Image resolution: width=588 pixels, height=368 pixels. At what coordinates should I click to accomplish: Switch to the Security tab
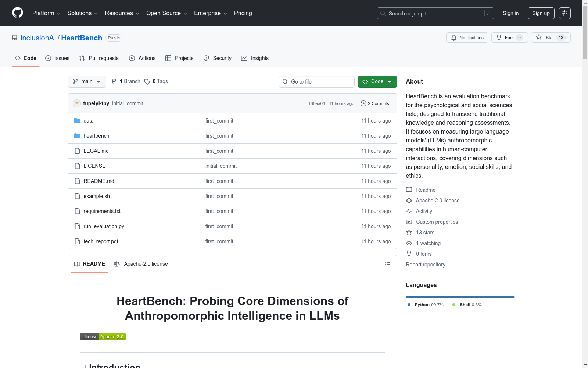218,58
